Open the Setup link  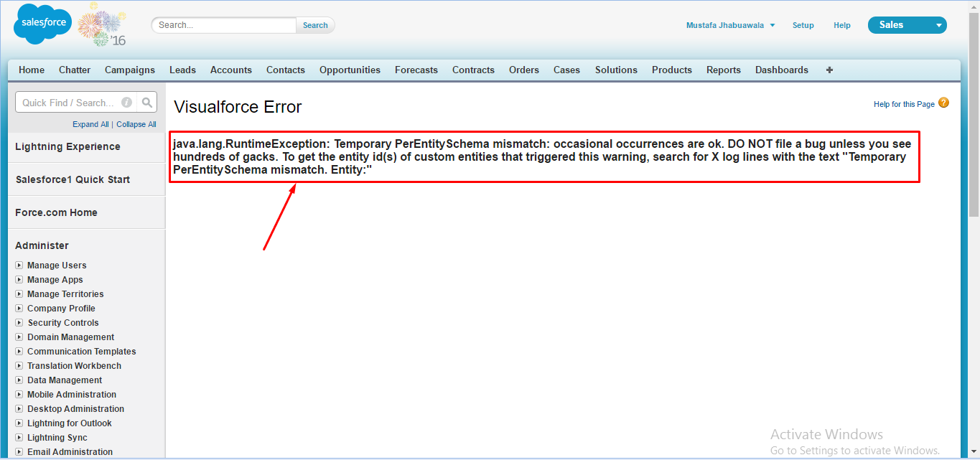point(803,25)
